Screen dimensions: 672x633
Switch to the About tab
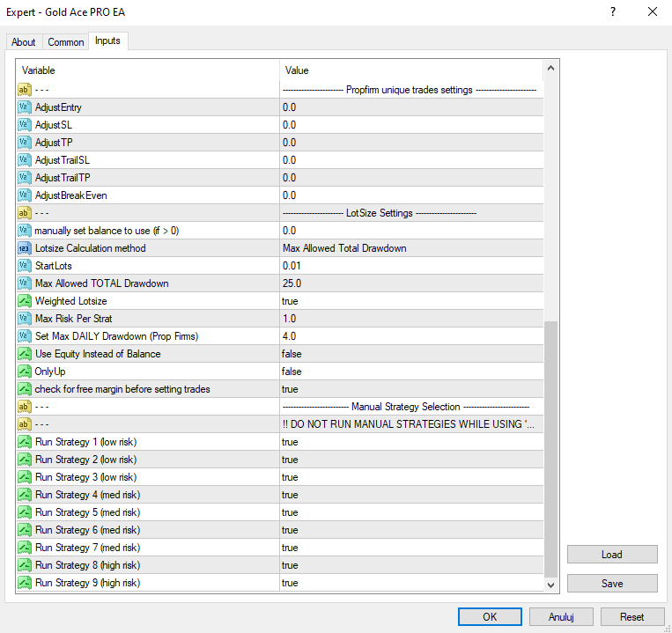(x=24, y=42)
